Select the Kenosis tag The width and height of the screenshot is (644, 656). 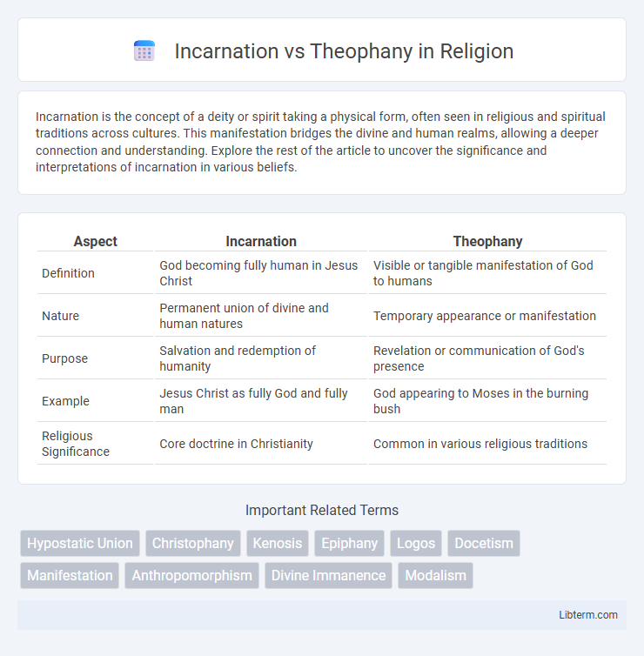(x=278, y=543)
